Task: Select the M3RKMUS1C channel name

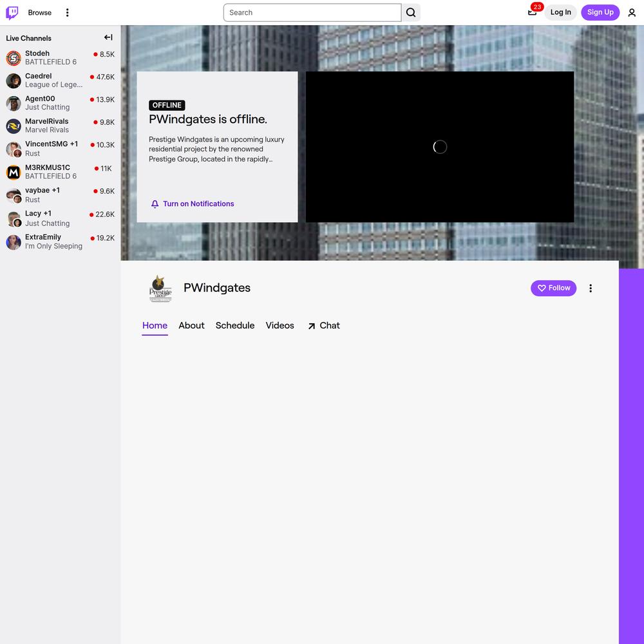Action: pos(47,167)
